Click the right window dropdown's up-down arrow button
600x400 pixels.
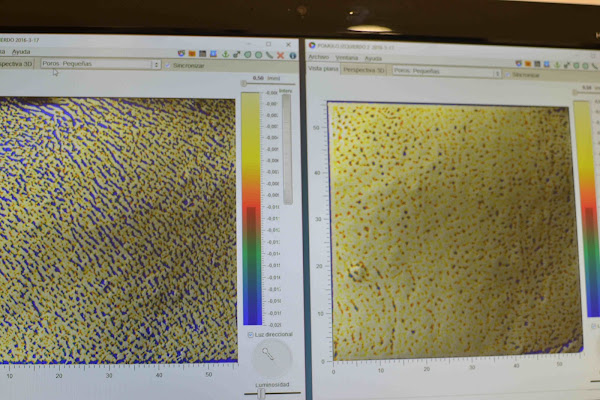point(497,73)
